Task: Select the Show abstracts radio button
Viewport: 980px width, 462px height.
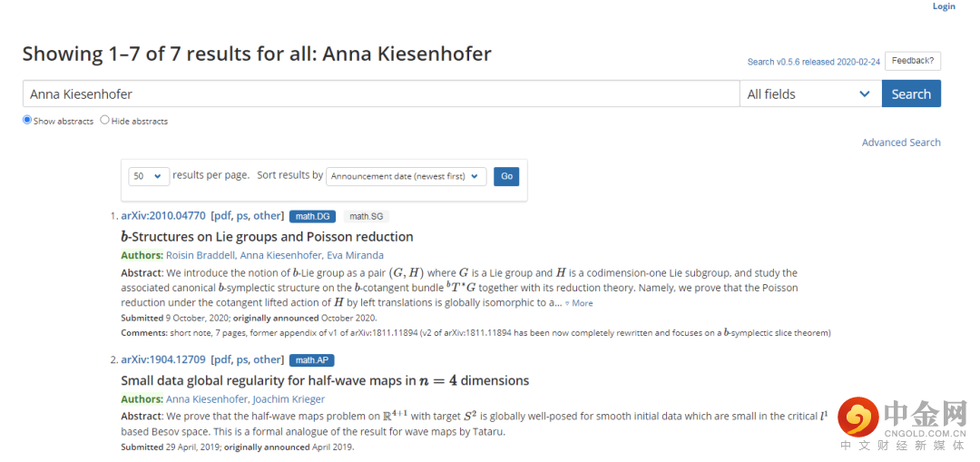Action: pyautogui.click(x=27, y=120)
